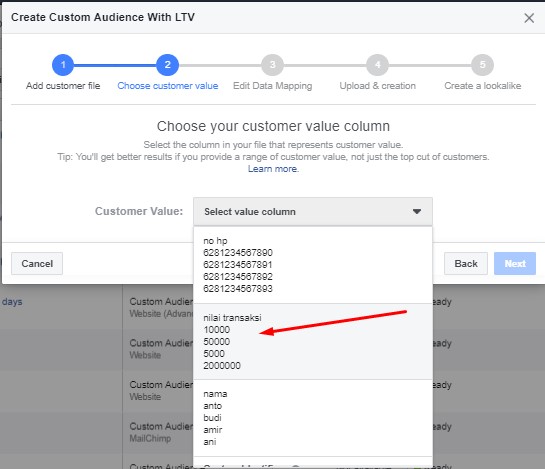Select the 'no hp' column option
Viewport: 545px width, 469px height.
pyautogui.click(x=313, y=265)
